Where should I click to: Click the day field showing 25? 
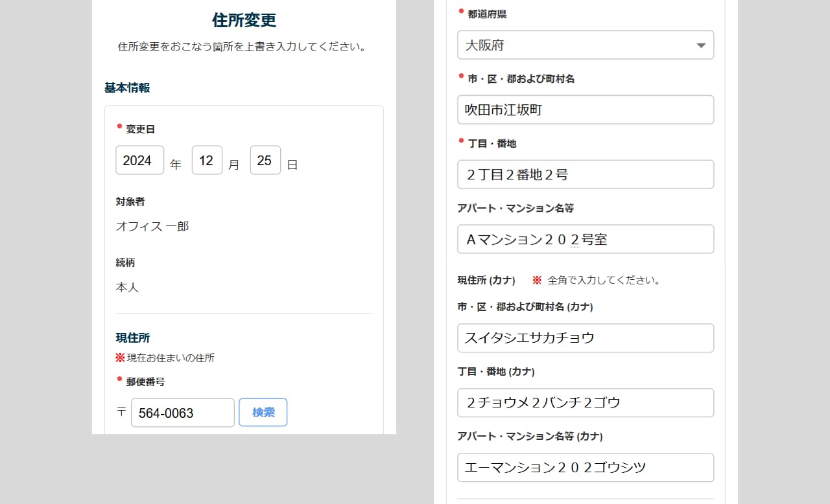point(266,160)
